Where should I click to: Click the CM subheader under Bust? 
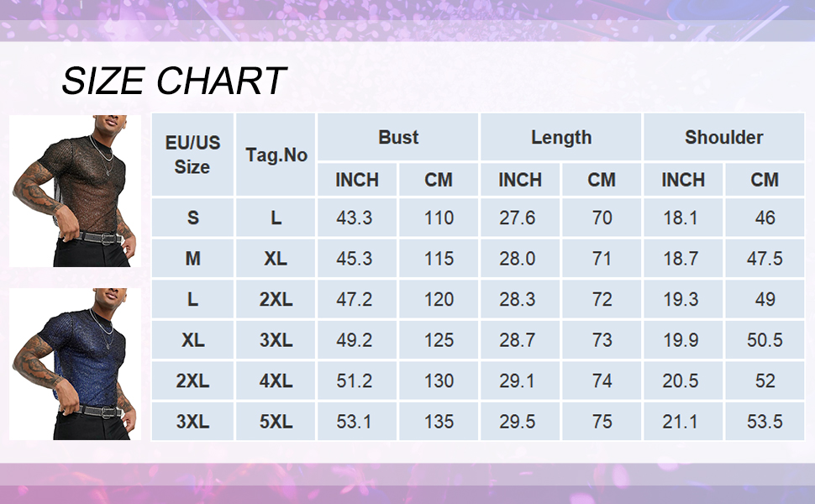pyautogui.click(x=439, y=180)
